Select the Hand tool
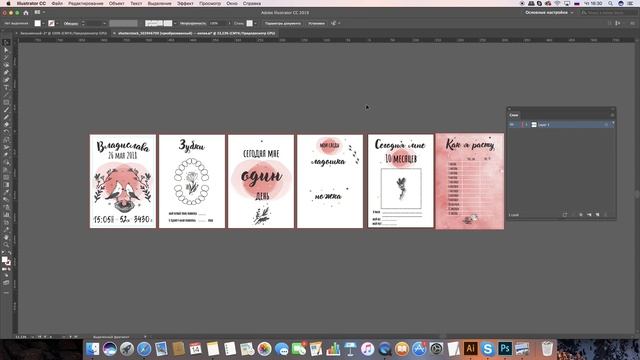Screen dimensions: 640x360 6,237
